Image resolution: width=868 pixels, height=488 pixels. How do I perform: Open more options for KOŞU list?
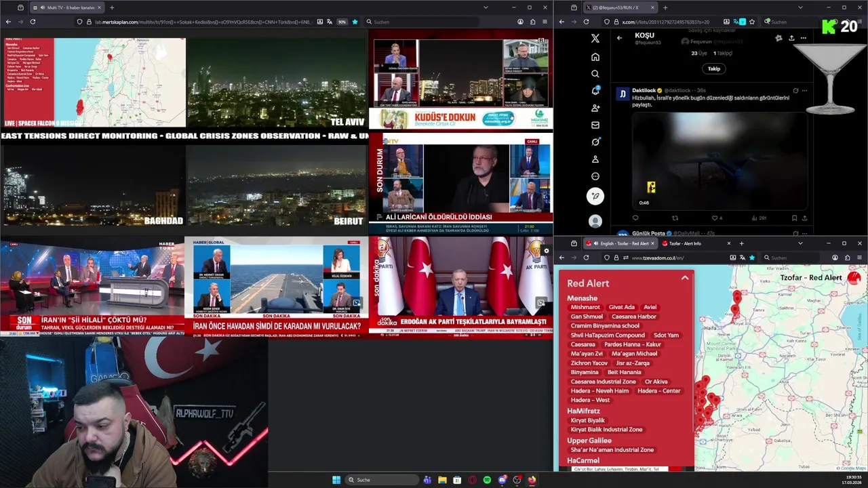tap(804, 38)
